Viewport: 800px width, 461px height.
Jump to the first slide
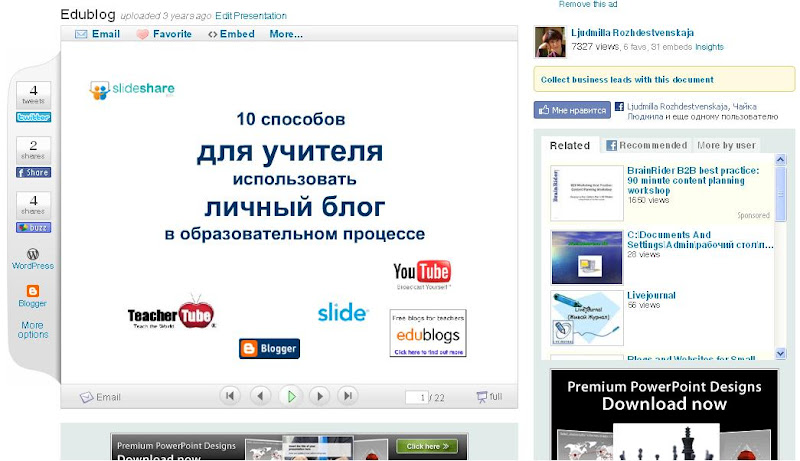pos(230,396)
